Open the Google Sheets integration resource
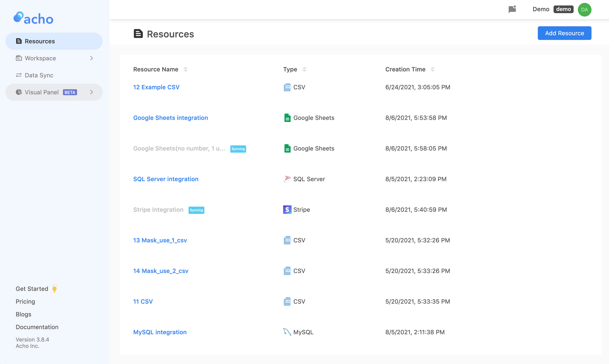609x364 pixels. [171, 118]
